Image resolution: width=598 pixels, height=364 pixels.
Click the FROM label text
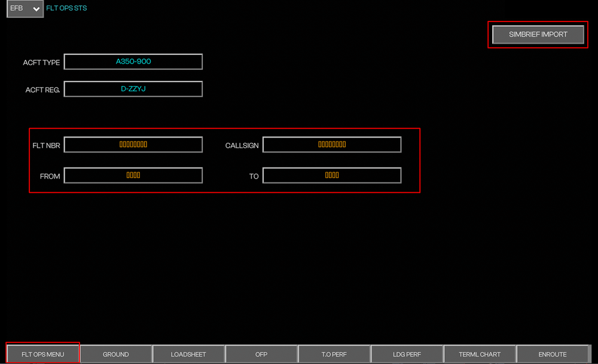click(50, 177)
